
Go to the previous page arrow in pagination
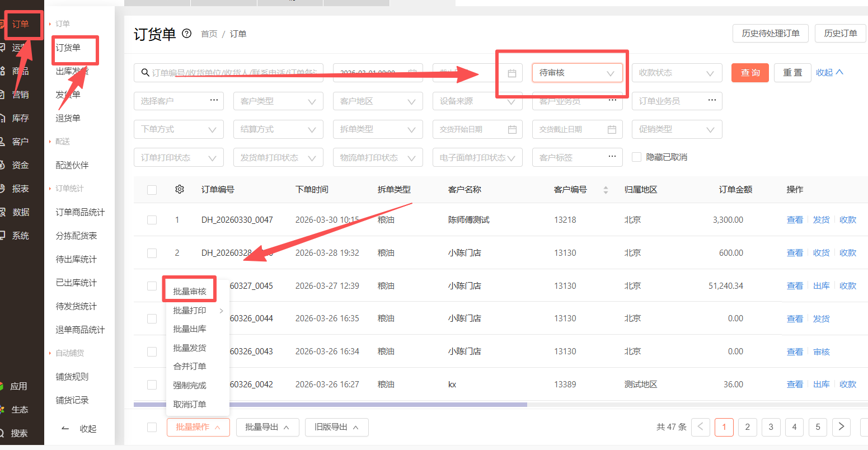tap(701, 427)
